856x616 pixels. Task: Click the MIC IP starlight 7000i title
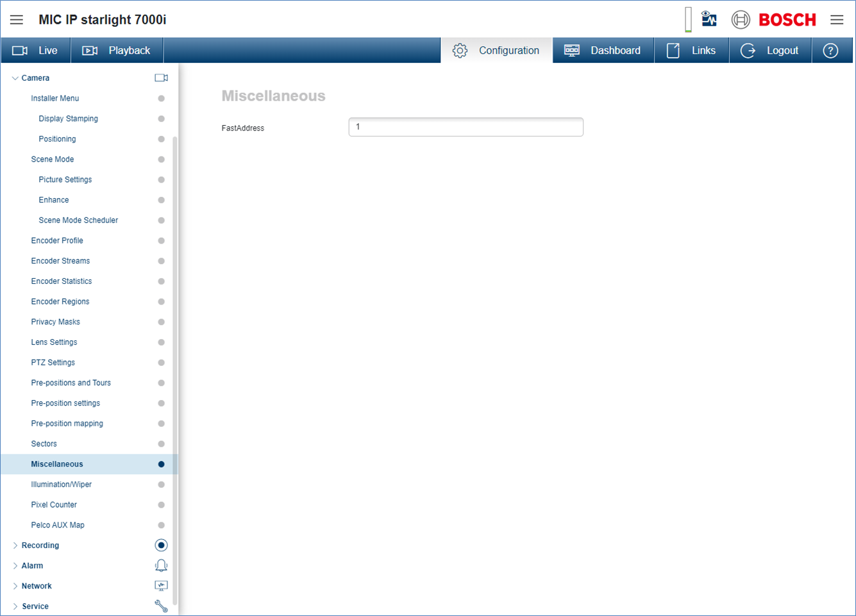[x=103, y=20]
